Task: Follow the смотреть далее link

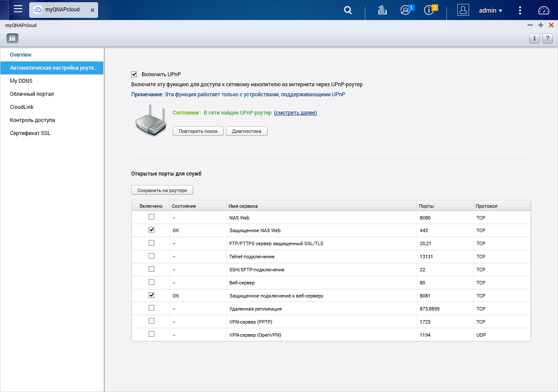Action: pos(295,113)
